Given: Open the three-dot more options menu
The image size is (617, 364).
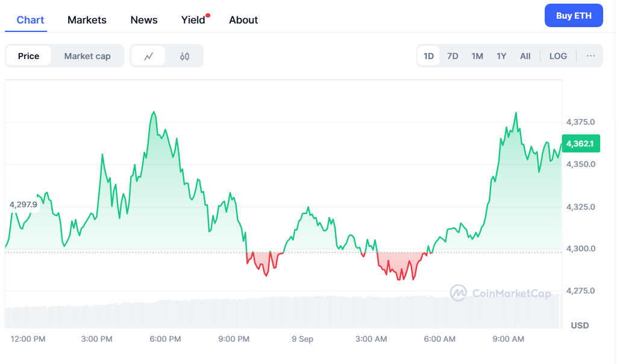Looking at the screenshot, I should [x=590, y=56].
